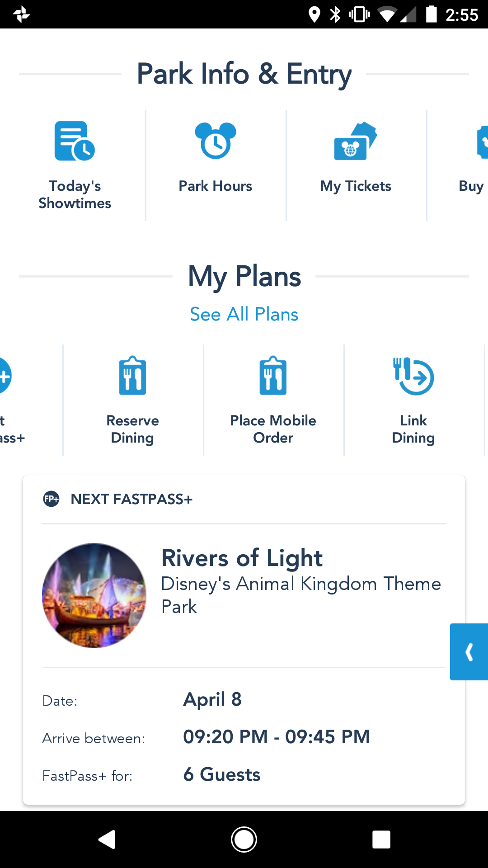
Task: Tap the FP+ badge icon
Action: 51,499
